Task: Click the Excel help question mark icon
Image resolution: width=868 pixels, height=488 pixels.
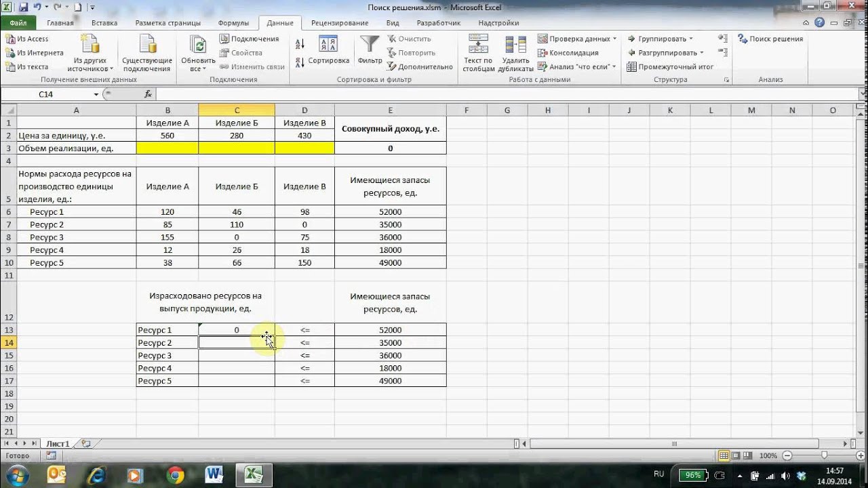Action: click(x=819, y=22)
